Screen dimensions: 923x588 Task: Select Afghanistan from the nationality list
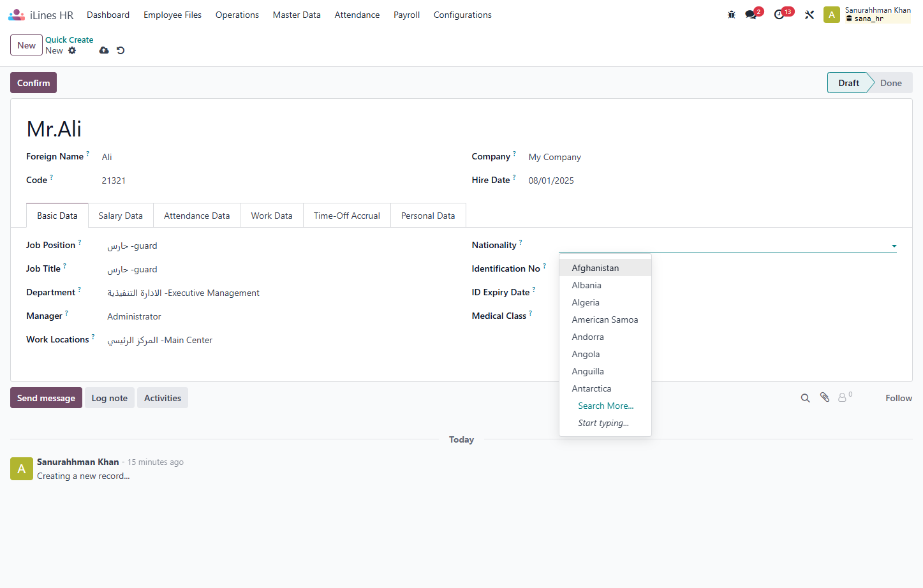(605, 268)
